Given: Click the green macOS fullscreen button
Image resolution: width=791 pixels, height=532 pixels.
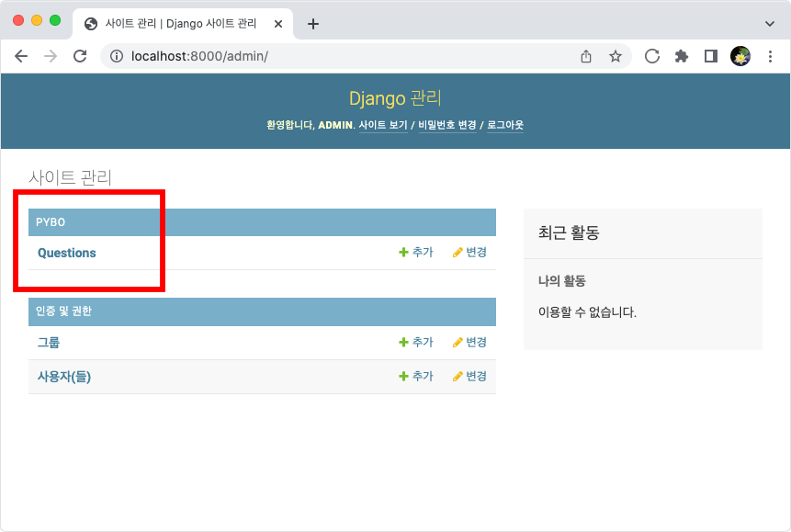Looking at the screenshot, I should click(x=55, y=20).
